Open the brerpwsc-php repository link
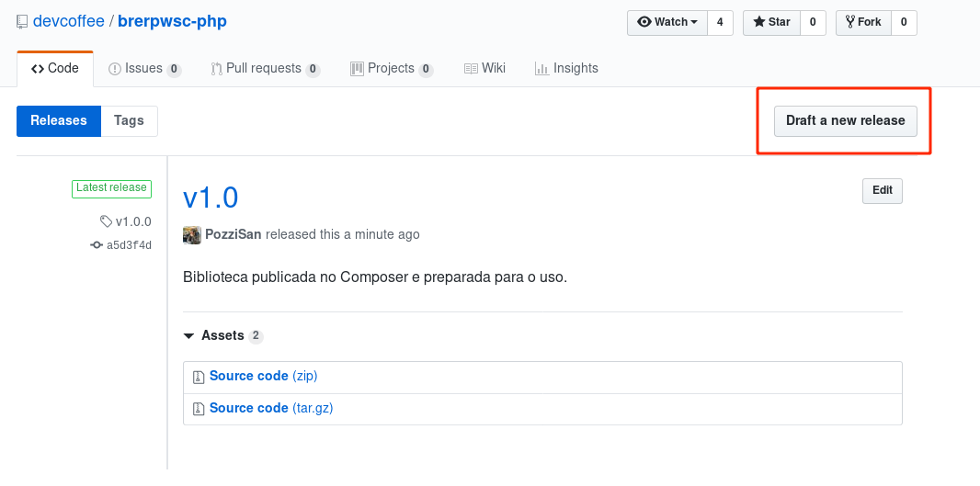This screenshot has height=486, width=980. tap(172, 21)
